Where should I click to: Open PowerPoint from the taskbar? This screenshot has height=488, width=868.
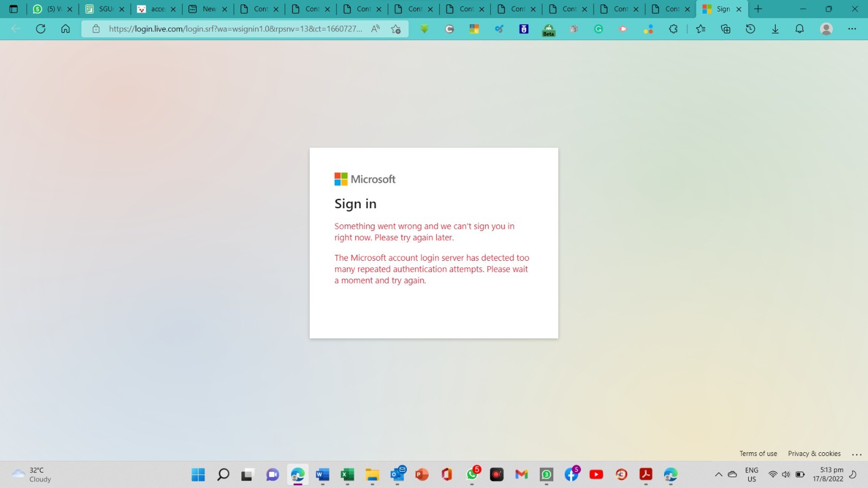[422, 475]
